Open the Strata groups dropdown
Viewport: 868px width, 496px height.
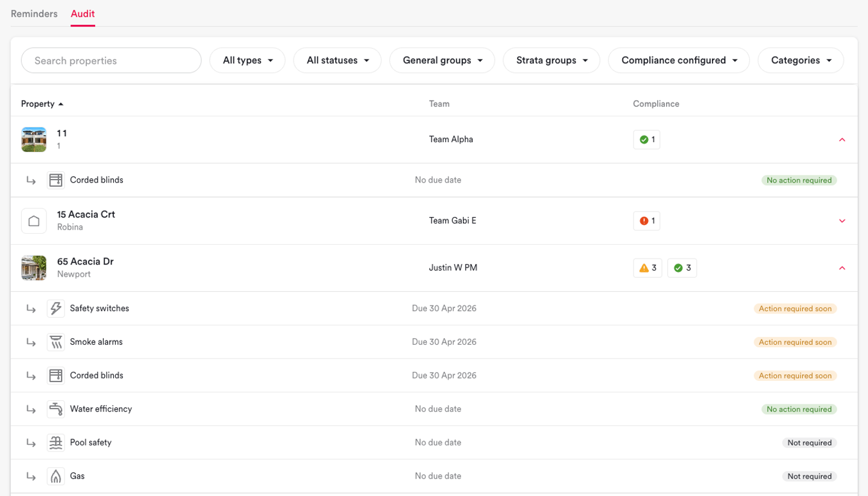coord(552,60)
